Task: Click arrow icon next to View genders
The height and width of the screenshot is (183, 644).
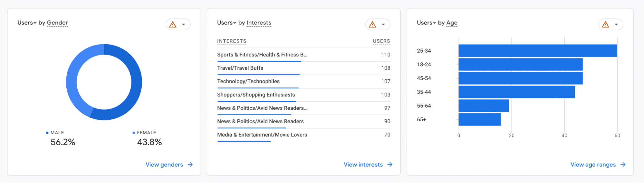Action: [190, 165]
